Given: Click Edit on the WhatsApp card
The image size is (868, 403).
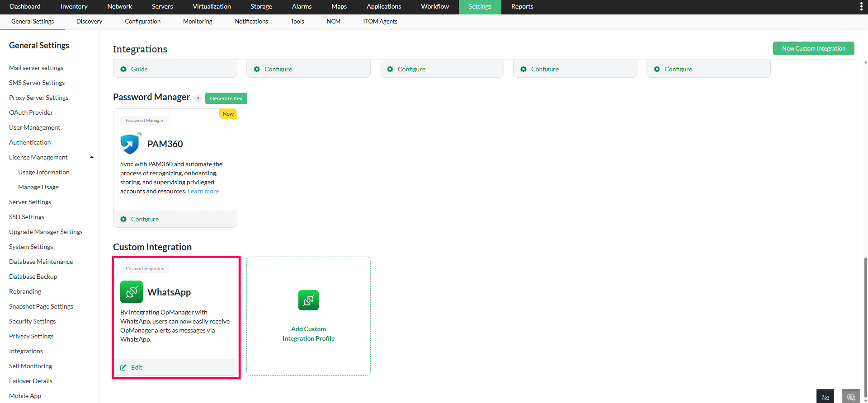Looking at the screenshot, I should (137, 367).
